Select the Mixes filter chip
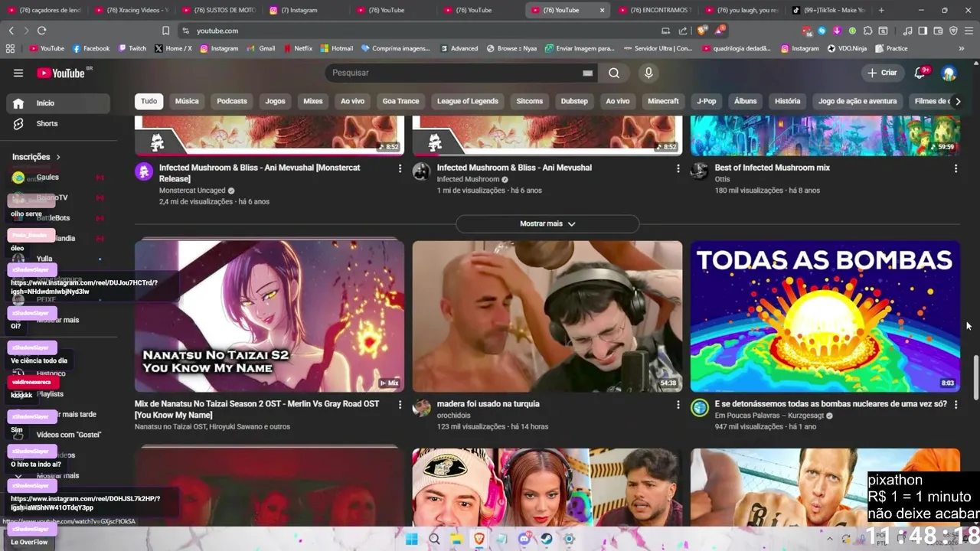The width and height of the screenshot is (980, 551). [313, 101]
